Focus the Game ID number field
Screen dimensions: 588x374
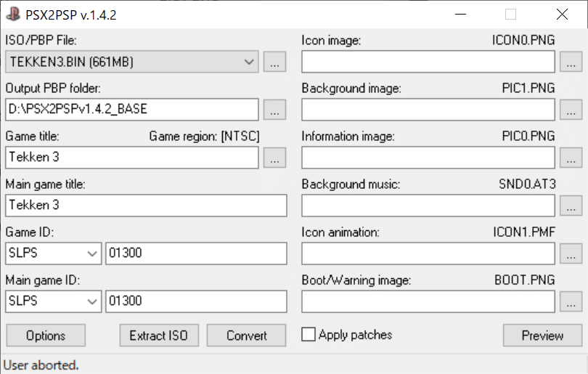(196, 253)
